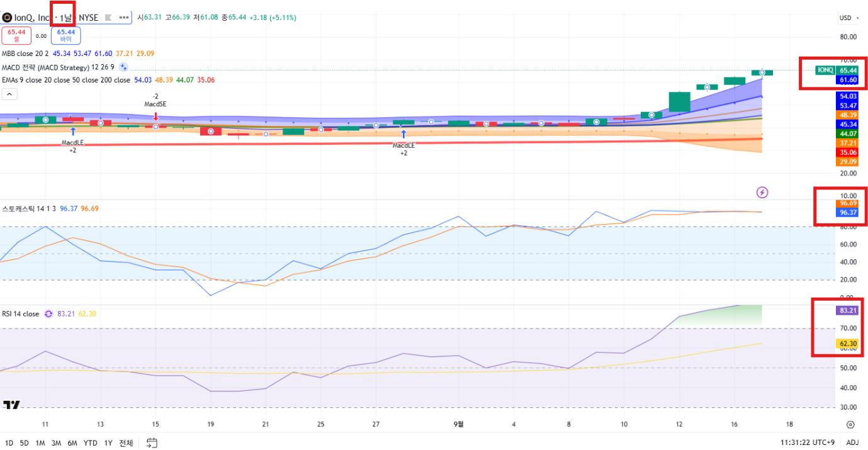
Task: Click the blue 65.44 바이 buy button
Action: pos(65,35)
